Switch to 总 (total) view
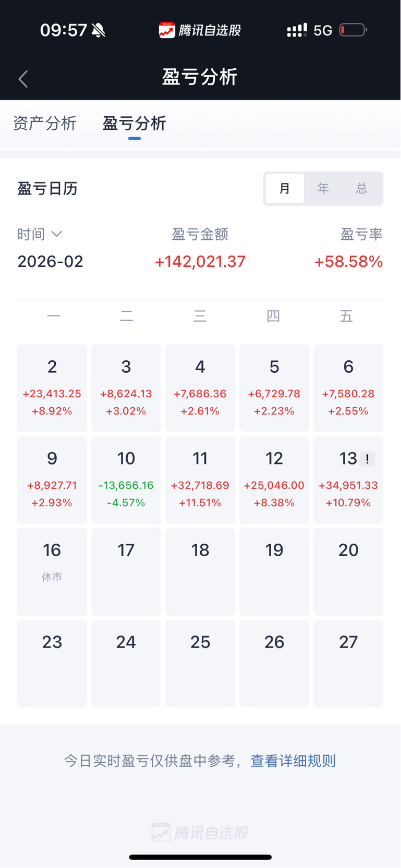The image size is (401, 868). coord(362,188)
